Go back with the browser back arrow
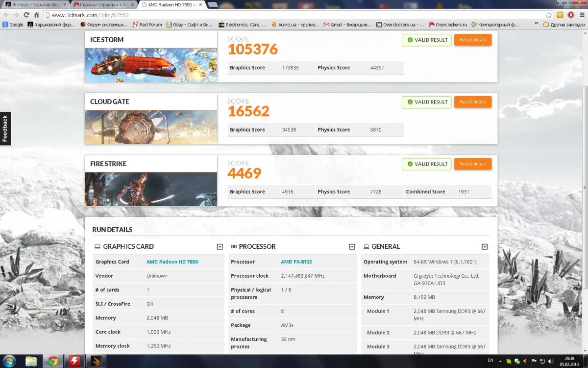The width and height of the screenshot is (588, 368). coord(6,15)
